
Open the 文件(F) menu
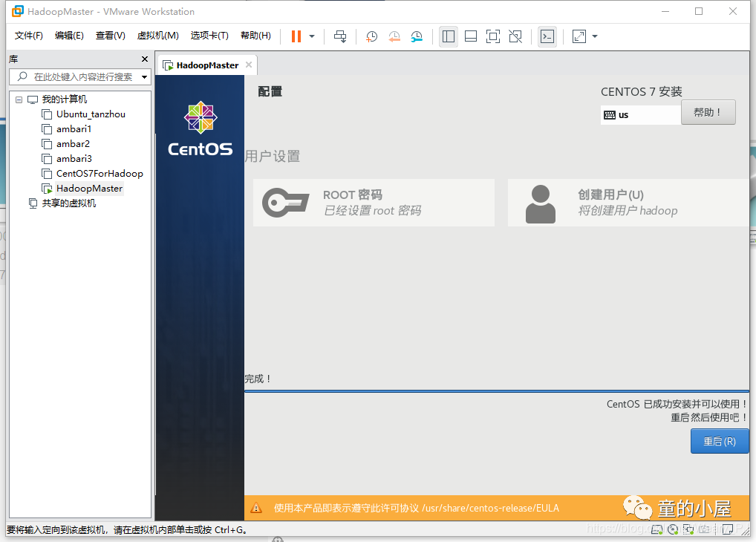[28, 36]
